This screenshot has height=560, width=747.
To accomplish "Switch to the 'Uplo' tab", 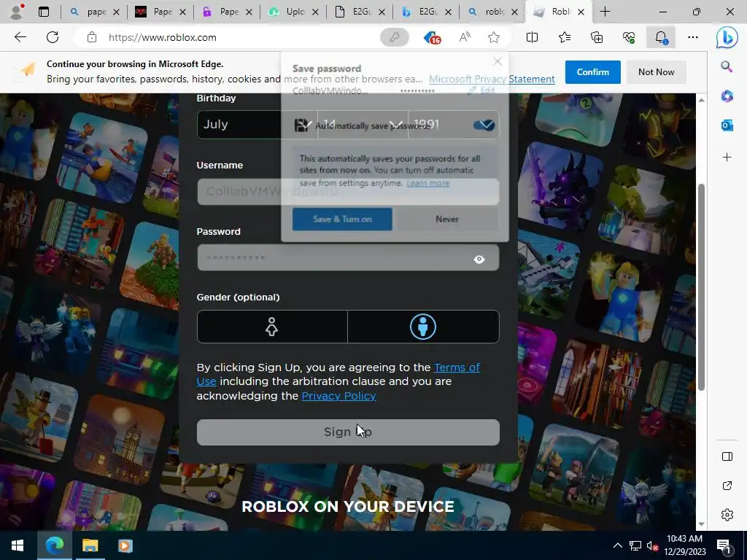I will [293, 12].
